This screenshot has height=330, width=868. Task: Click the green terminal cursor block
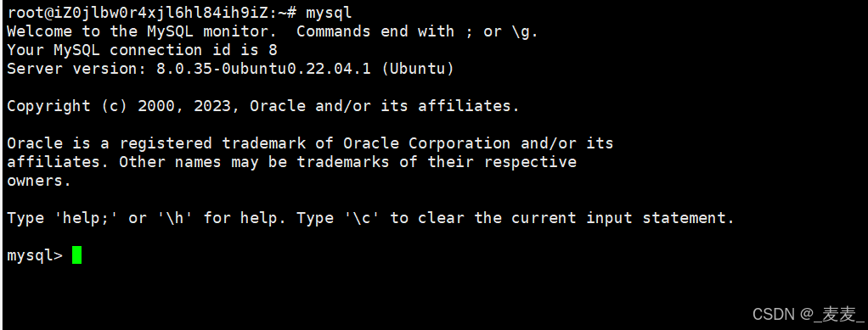(77, 255)
